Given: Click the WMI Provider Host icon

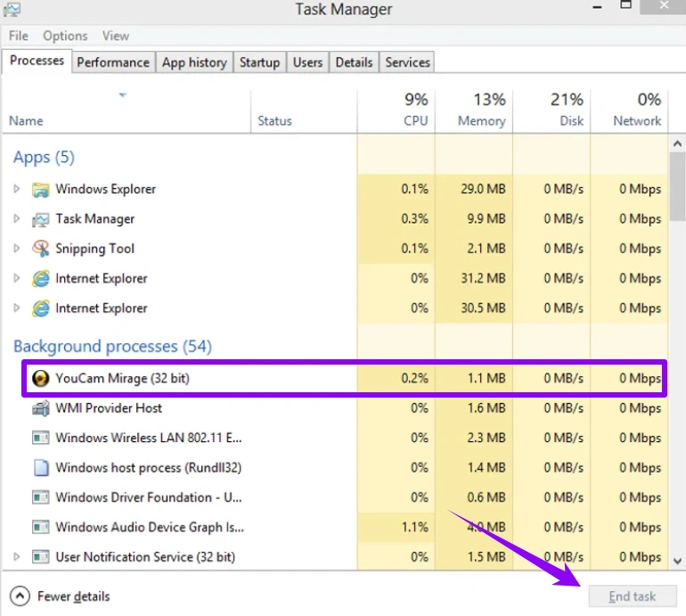Looking at the screenshot, I should (x=40, y=408).
